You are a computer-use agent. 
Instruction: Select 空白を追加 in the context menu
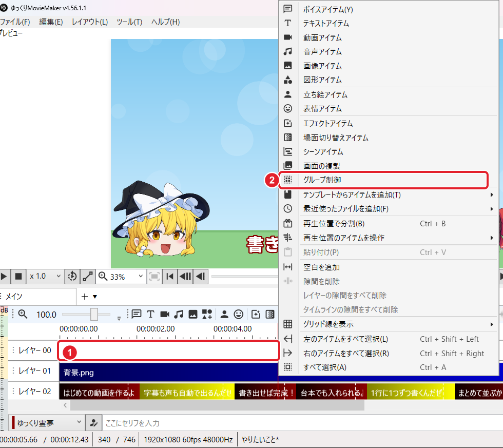coord(389,267)
